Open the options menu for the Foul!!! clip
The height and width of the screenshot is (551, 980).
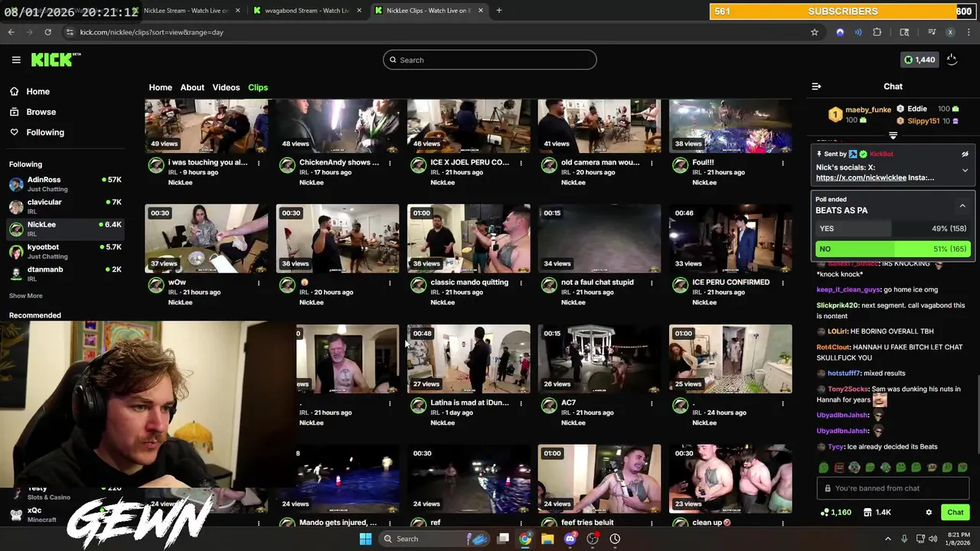782,163
